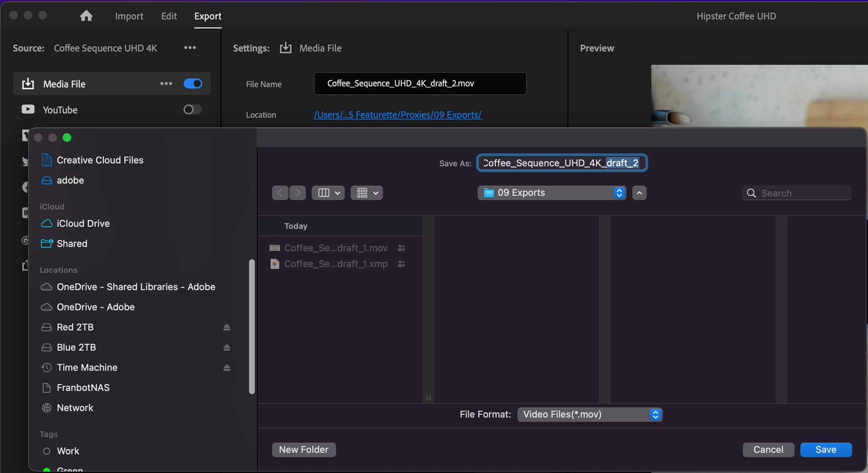
Task: Enable the YouTube export toggle
Action: [x=193, y=109]
